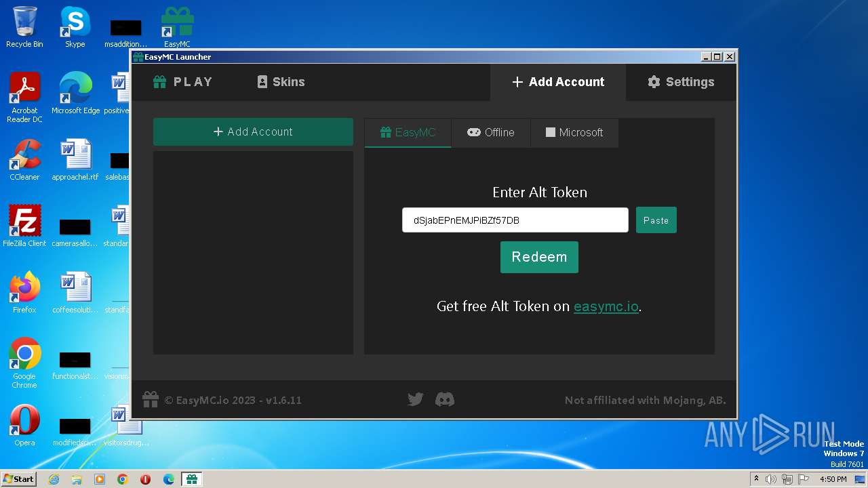The height and width of the screenshot is (488, 868).
Task: Open the volume tray icon
Action: pos(771,479)
